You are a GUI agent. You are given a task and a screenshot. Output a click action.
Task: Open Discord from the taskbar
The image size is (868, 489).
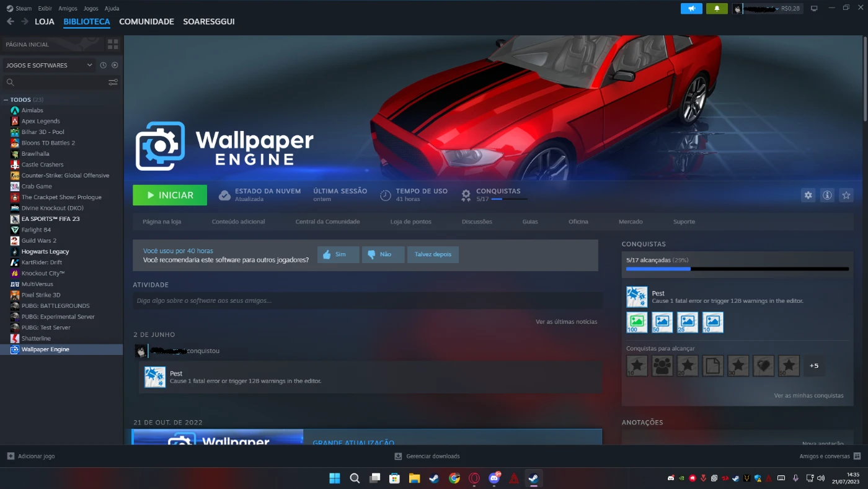tap(494, 478)
